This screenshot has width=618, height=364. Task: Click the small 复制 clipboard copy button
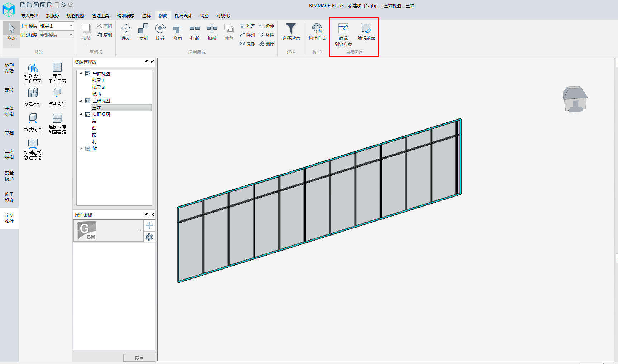105,35
